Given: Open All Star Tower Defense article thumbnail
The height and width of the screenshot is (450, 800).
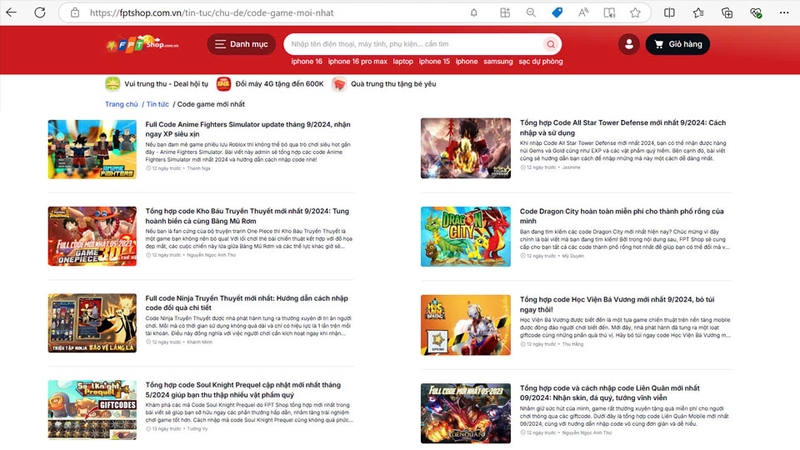Looking at the screenshot, I should pos(465,148).
